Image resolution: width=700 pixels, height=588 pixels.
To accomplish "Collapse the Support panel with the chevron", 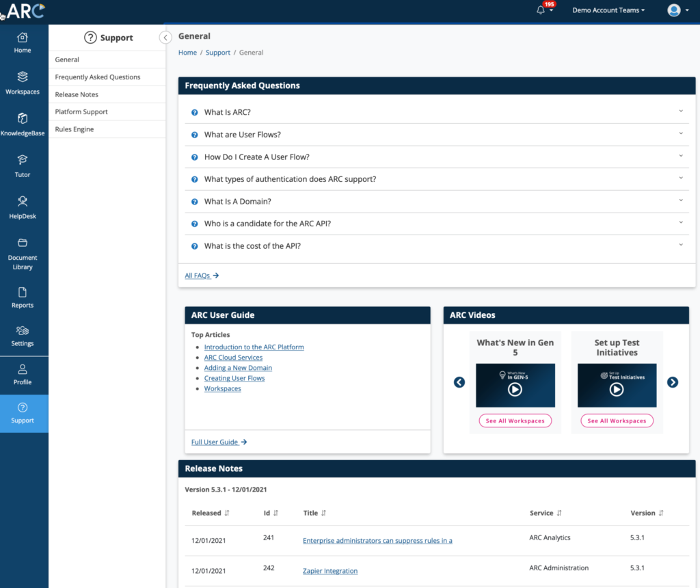I will [165, 38].
